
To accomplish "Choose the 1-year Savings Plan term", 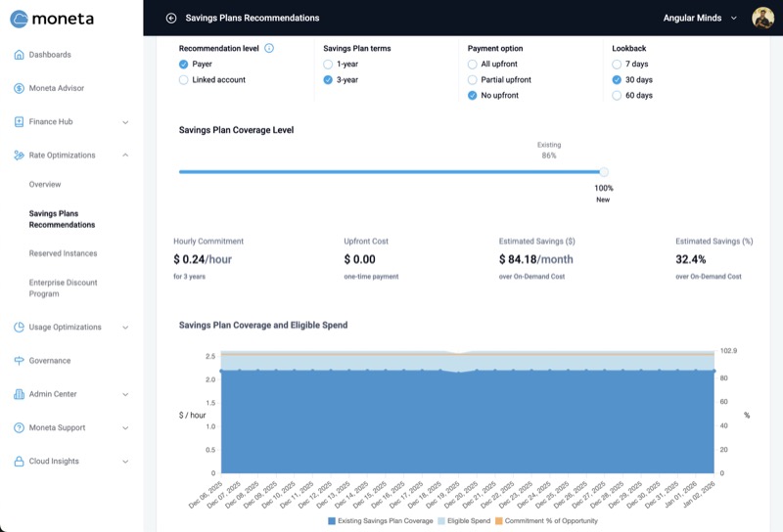I will click(x=329, y=65).
